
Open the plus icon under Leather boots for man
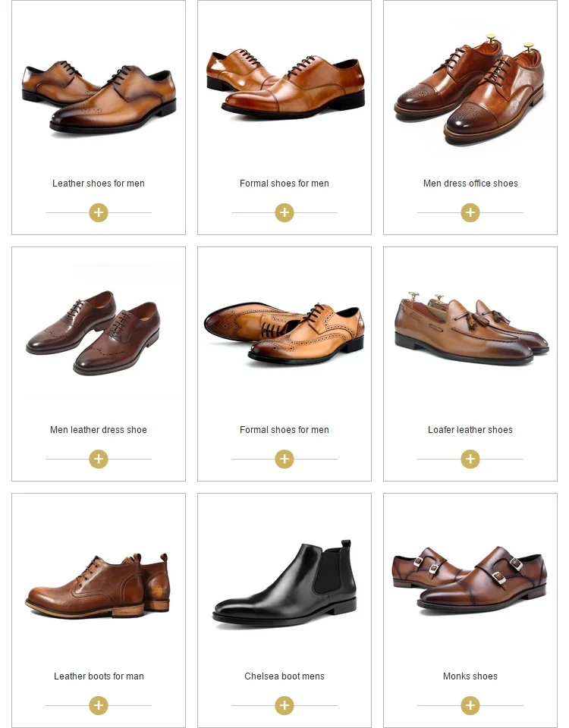click(x=99, y=705)
